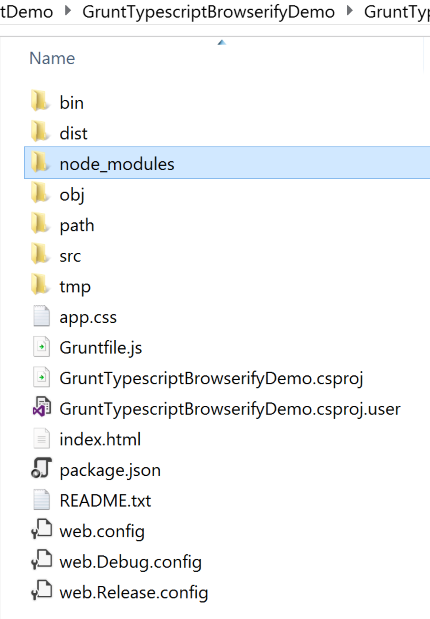Click the Gruntfile.js file icon

41,347
